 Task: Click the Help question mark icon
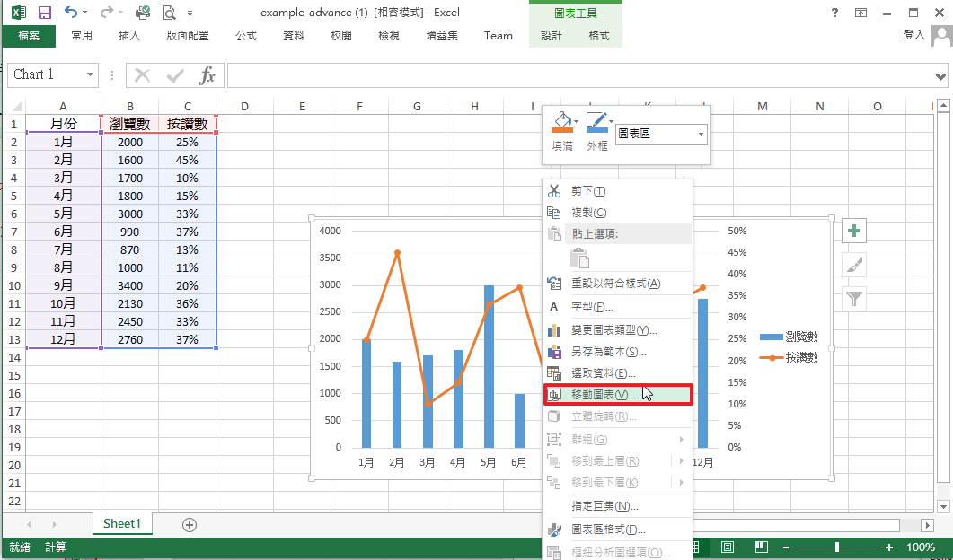835,13
